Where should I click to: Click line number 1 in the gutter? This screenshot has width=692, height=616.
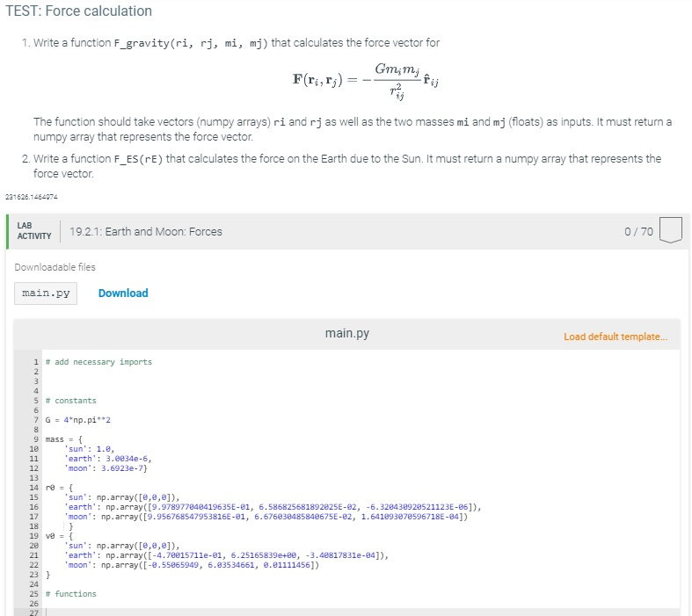(36, 362)
